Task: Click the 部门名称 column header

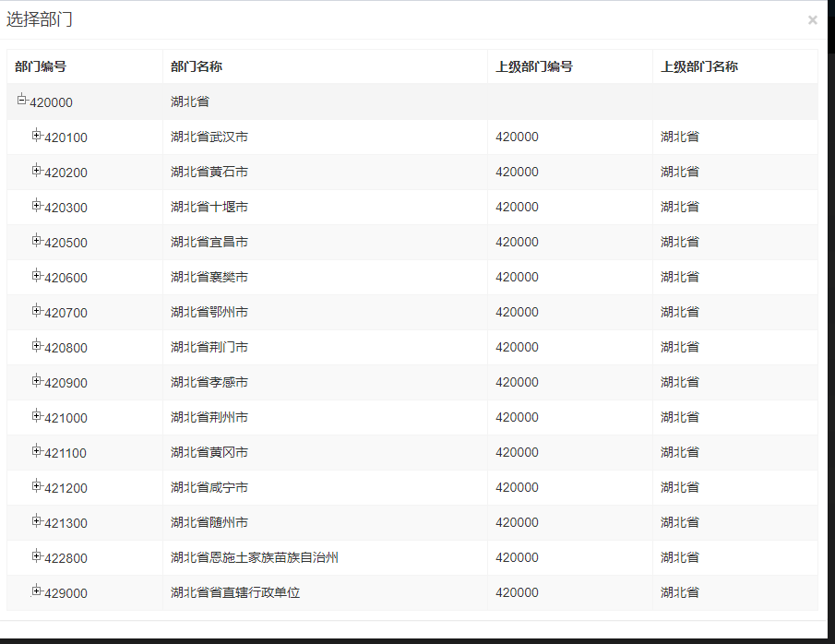Action: (x=194, y=66)
